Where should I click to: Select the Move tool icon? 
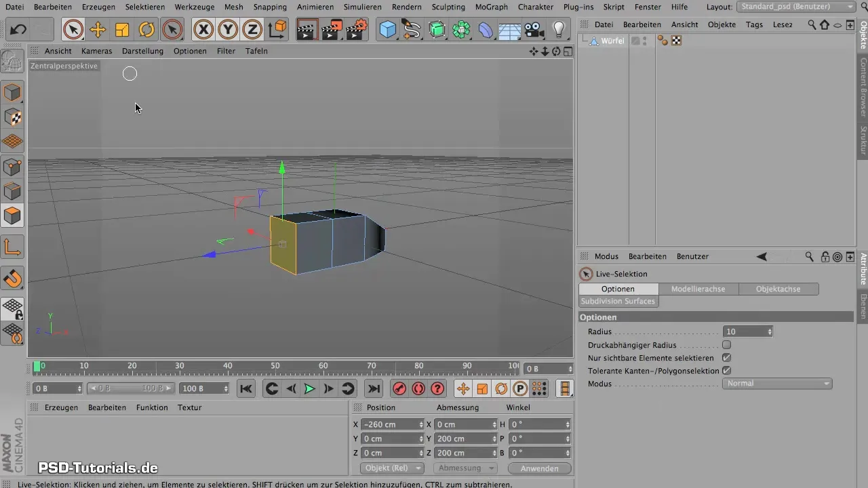click(98, 30)
